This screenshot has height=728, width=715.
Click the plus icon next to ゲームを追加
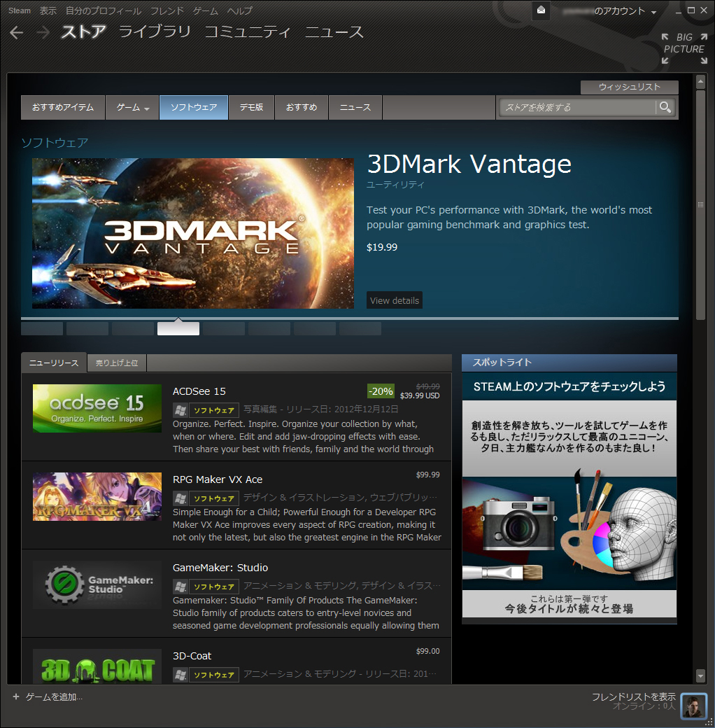(16, 696)
